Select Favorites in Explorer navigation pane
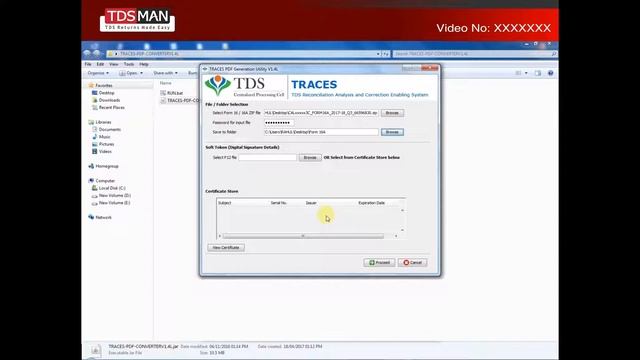This screenshot has height=360, width=640. (x=104, y=85)
